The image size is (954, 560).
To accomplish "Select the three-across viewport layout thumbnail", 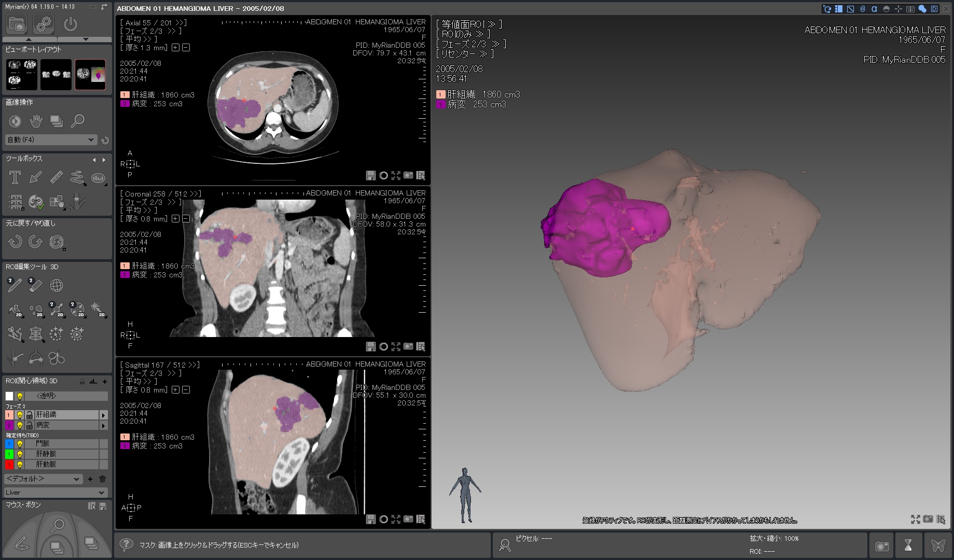I will point(56,74).
